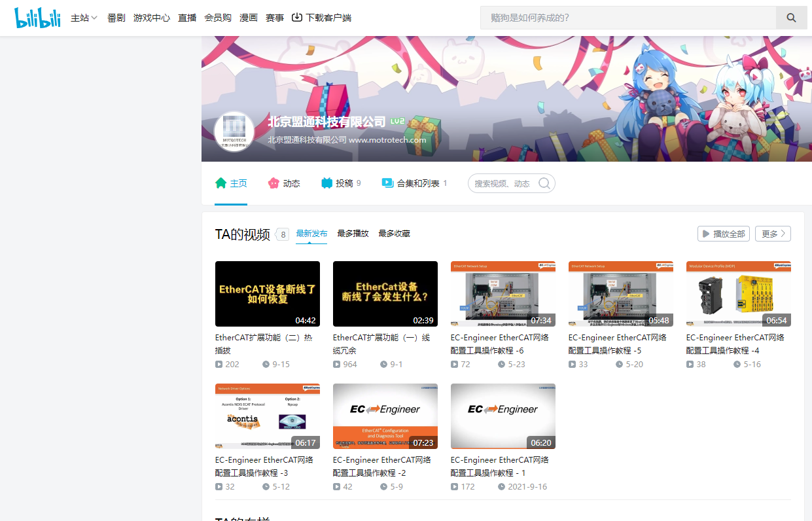Open the acontis 06:17 video thumbnail
The height and width of the screenshot is (521, 812).
(268, 416)
